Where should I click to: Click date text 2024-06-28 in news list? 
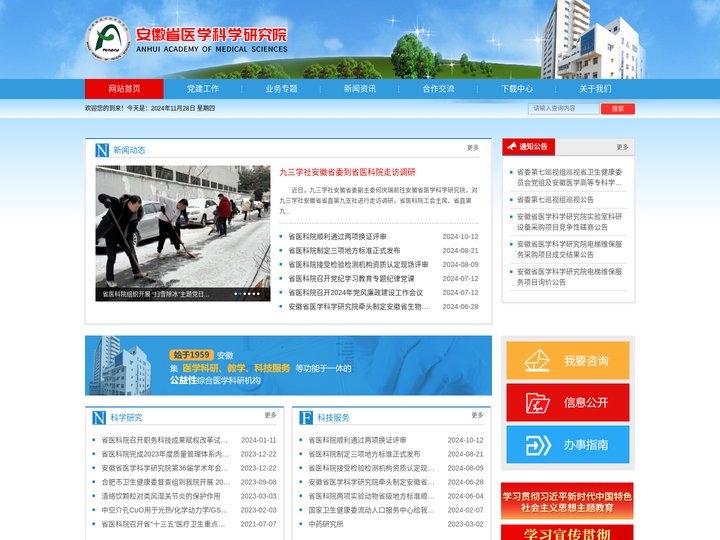tap(461, 307)
